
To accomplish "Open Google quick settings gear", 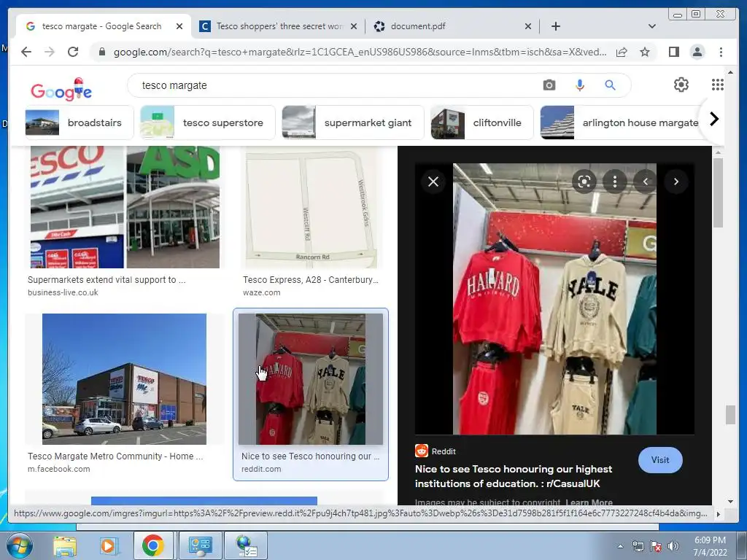I will coord(681,85).
